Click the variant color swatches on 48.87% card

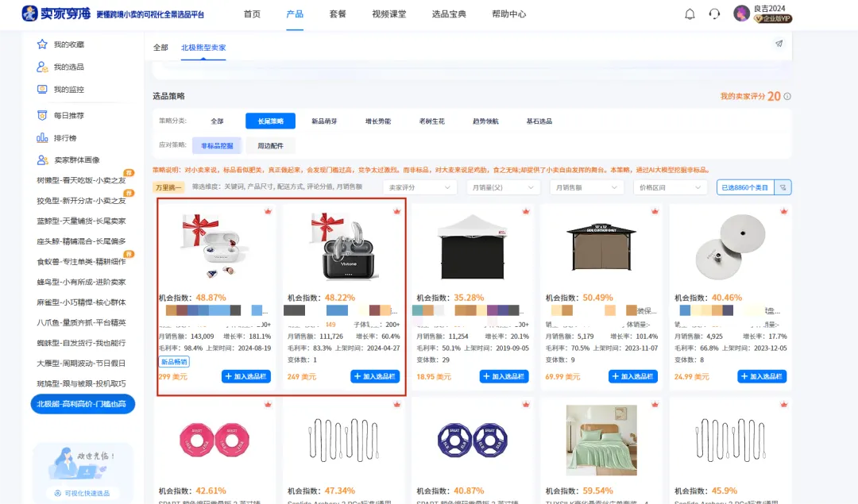coord(214,310)
